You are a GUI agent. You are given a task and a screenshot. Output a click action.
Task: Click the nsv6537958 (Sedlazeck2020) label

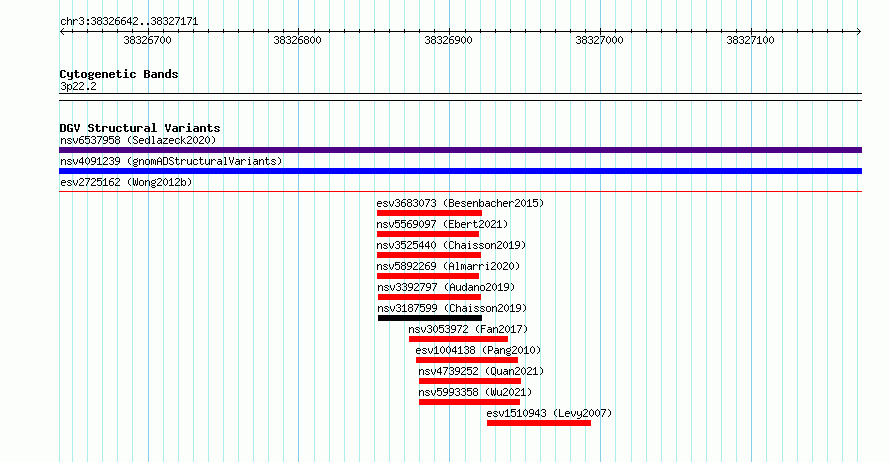pos(138,140)
